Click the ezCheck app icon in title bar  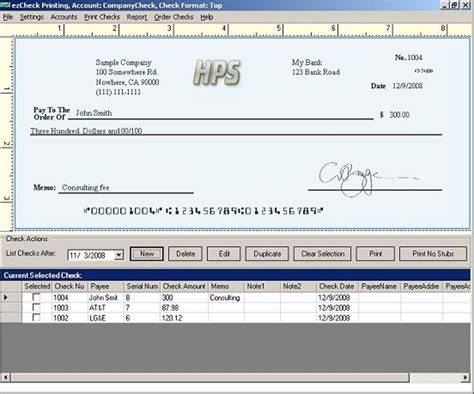coord(5,5)
